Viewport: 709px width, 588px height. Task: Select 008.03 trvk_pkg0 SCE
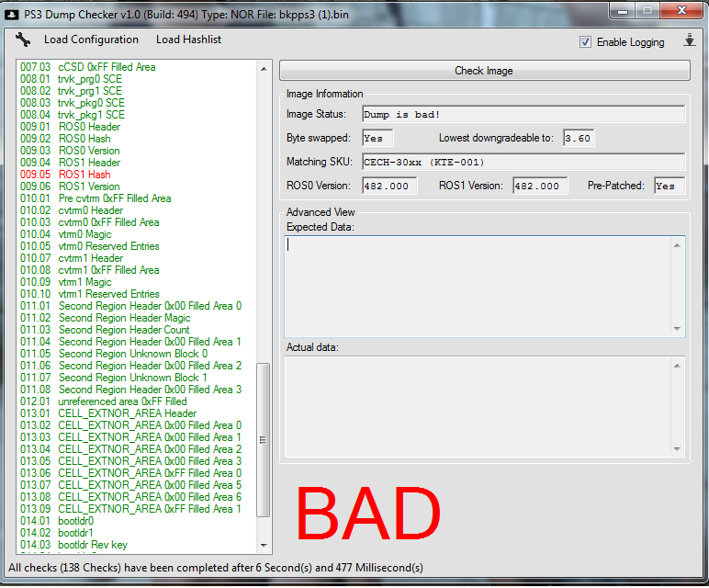click(x=73, y=103)
